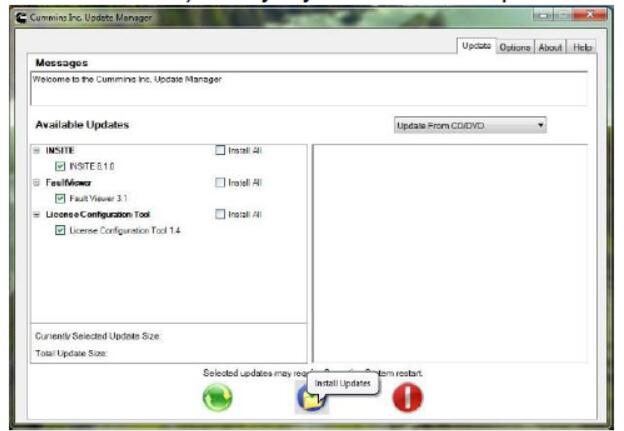Open the Help tab
This screenshot has height=431, width=624.
tap(582, 47)
